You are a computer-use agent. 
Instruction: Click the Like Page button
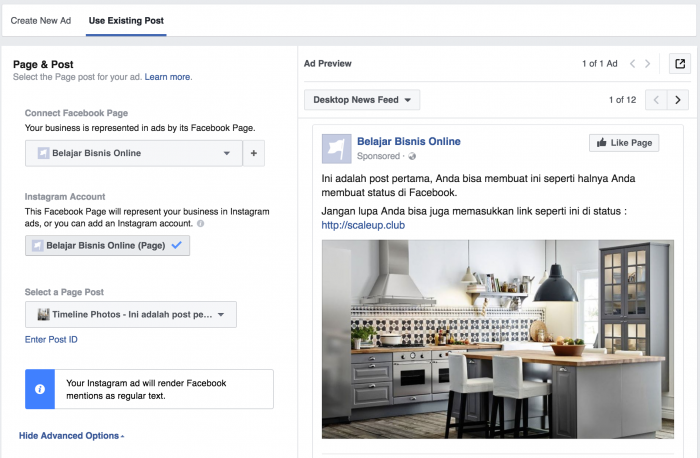pos(623,143)
